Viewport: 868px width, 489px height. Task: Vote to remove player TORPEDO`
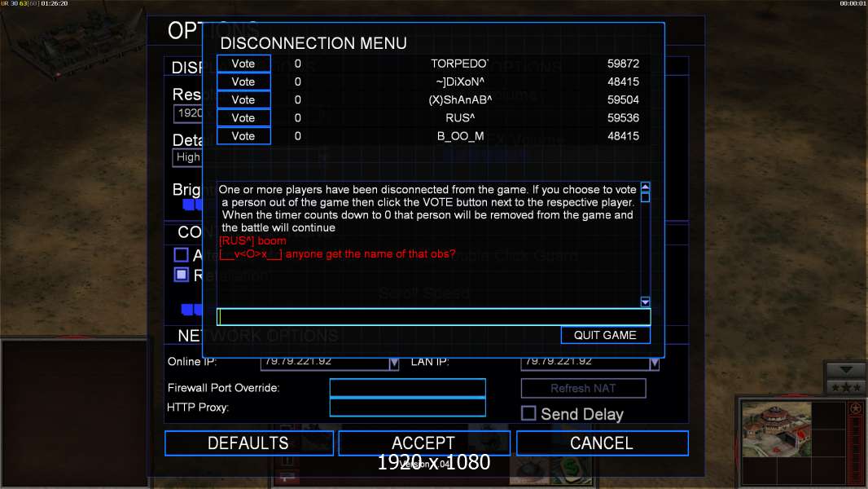[243, 64]
